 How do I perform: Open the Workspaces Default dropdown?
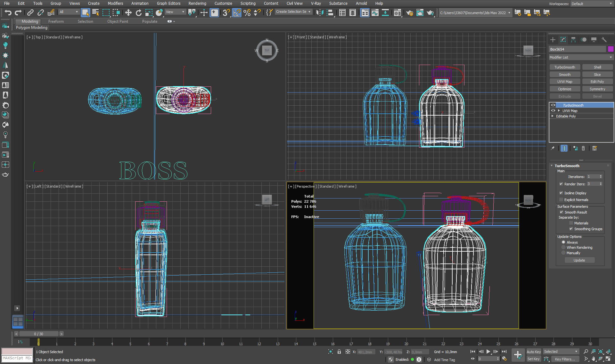point(592,4)
